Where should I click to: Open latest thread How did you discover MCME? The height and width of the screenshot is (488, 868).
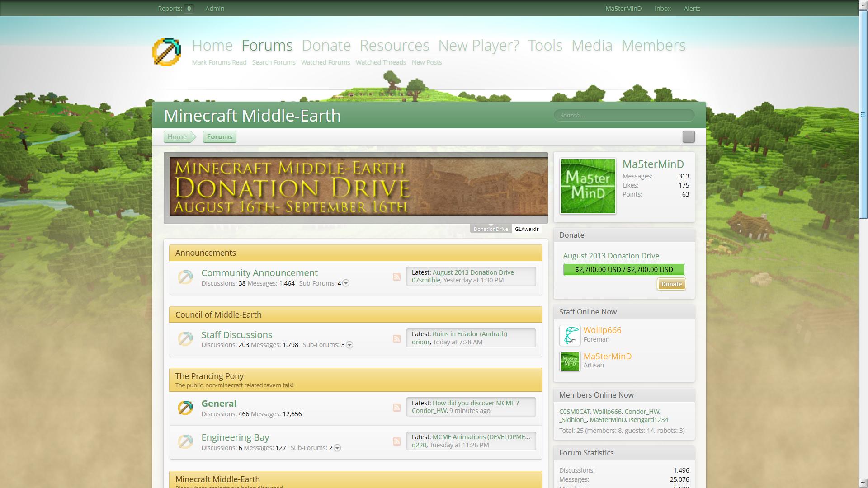(x=476, y=403)
